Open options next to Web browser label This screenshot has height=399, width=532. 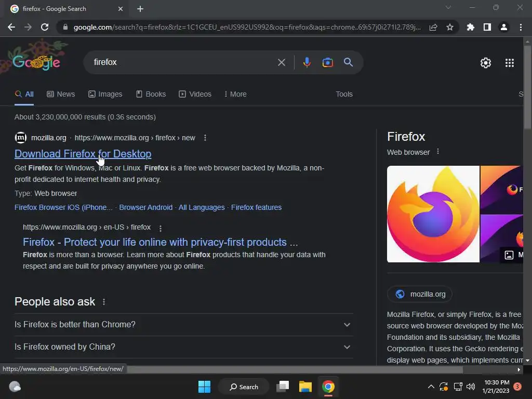click(438, 151)
